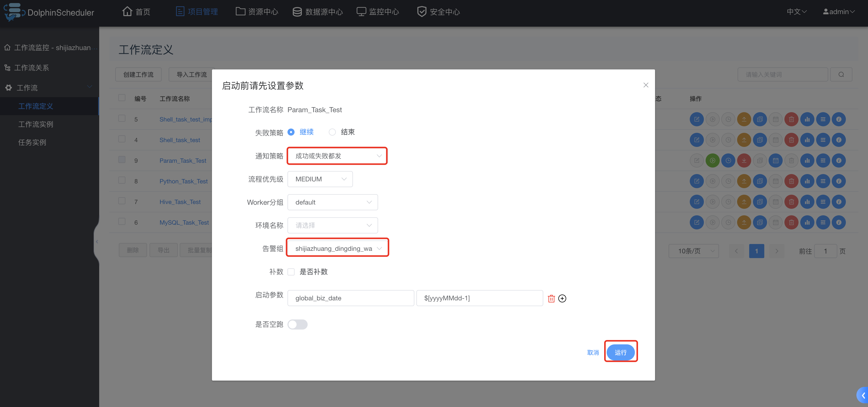Viewport: 868px width, 407px height.
Task: Click the global_biz_date parameter name field
Action: pyautogui.click(x=350, y=298)
